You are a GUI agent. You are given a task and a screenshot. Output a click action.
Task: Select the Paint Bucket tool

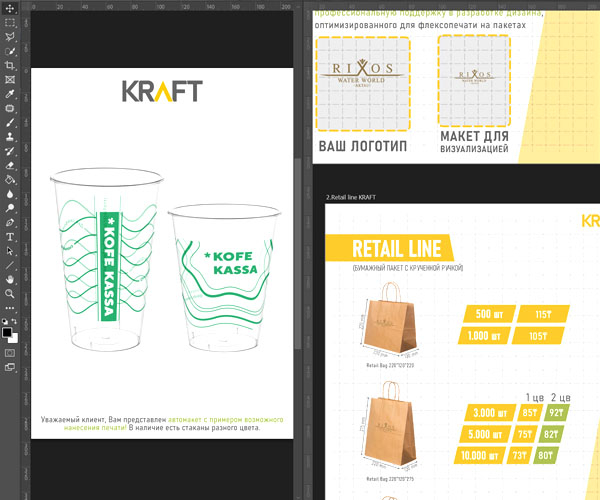(x=10, y=180)
